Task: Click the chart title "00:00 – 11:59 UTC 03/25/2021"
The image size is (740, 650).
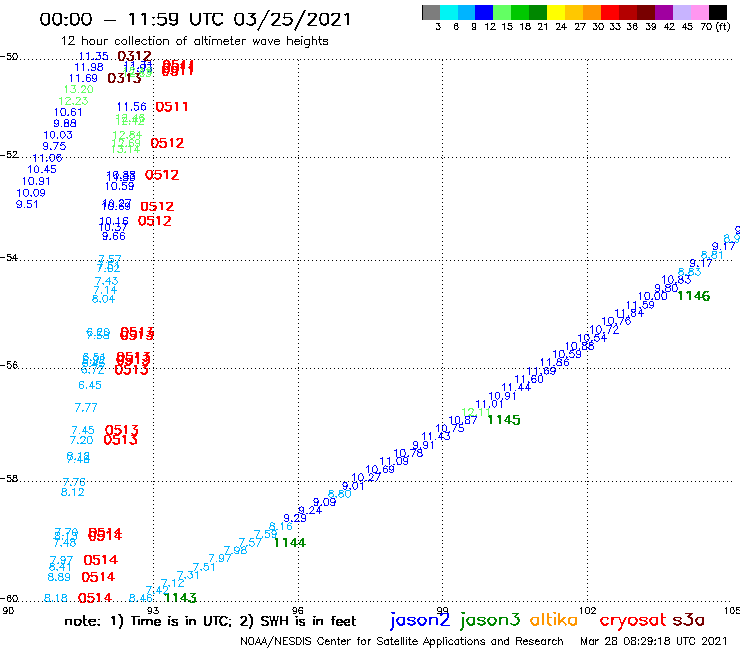Action: 195,19
